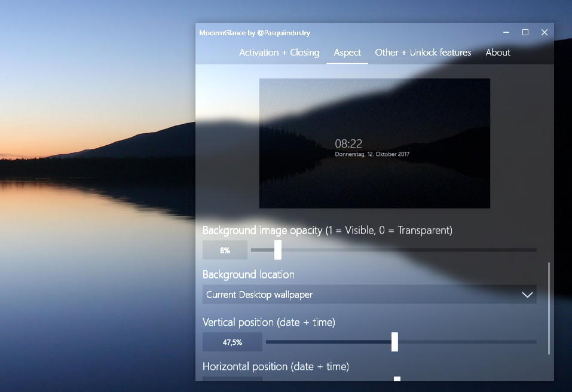Click the 'Horizontal position (date + time)' label
This screenshot has width=572, height=392.
(276, 366)
